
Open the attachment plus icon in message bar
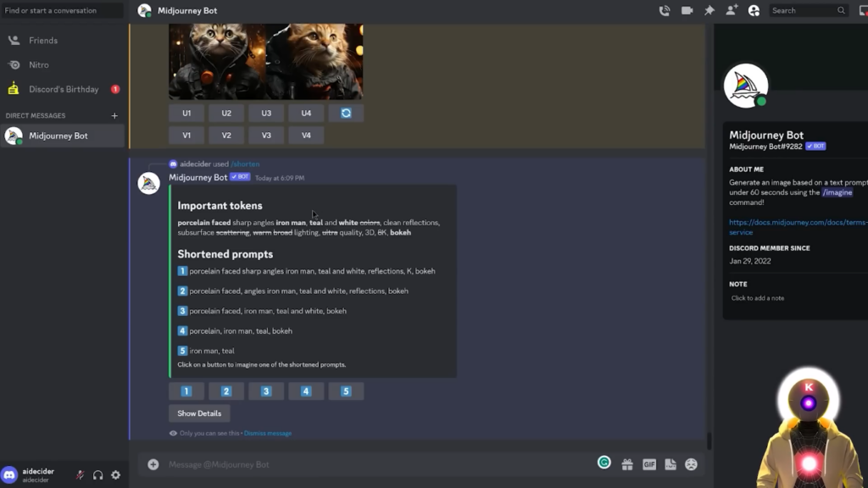[x=153, y=464]
